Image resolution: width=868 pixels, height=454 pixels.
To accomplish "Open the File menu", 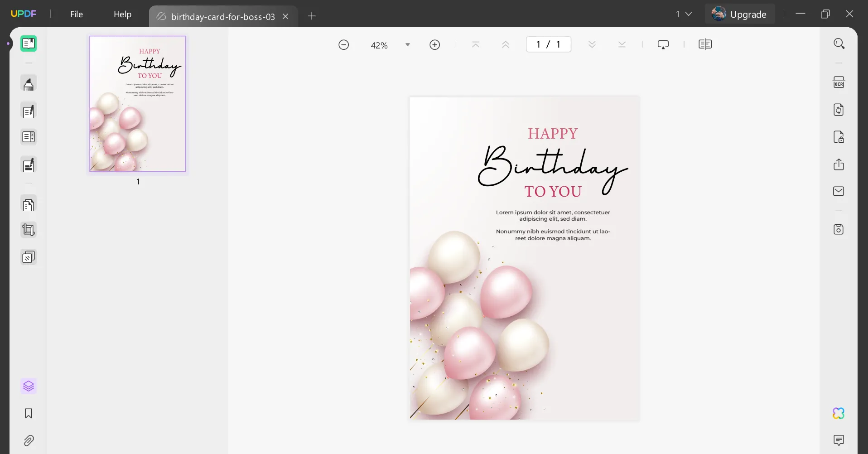I will pyautogui.click(x=77, y=14).
